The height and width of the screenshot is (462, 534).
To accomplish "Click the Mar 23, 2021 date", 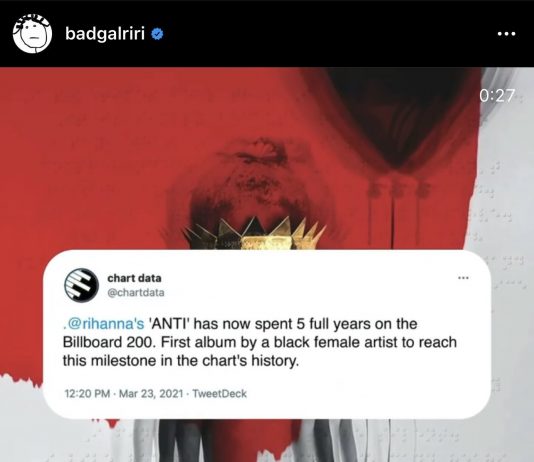I will [151, 394].
